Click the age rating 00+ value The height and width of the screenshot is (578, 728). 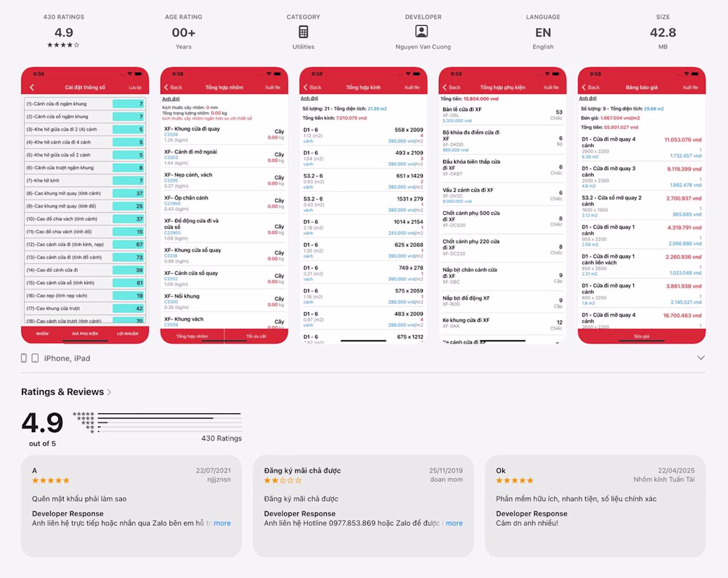[183, 32]
